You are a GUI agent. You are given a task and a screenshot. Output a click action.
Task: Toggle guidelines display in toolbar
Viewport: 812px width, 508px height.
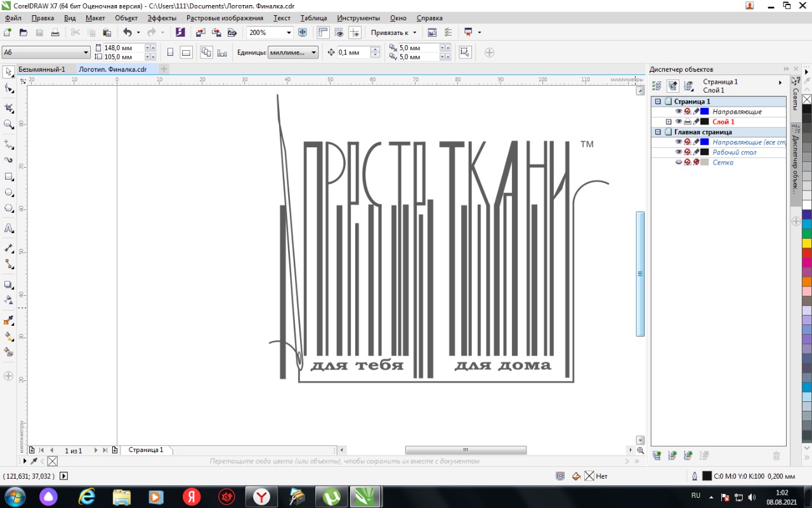[355, 32]
